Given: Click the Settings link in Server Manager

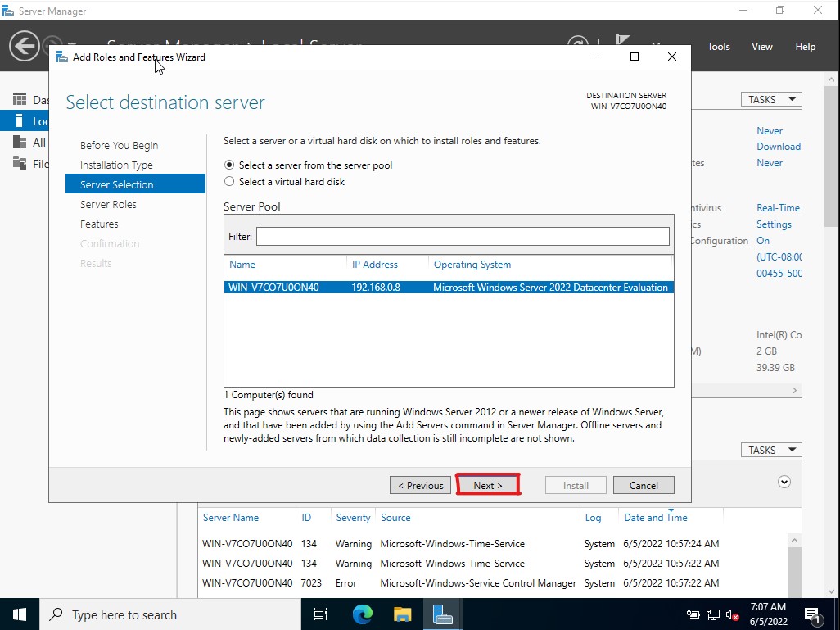Looking at the screenshot, I should 774,224.
